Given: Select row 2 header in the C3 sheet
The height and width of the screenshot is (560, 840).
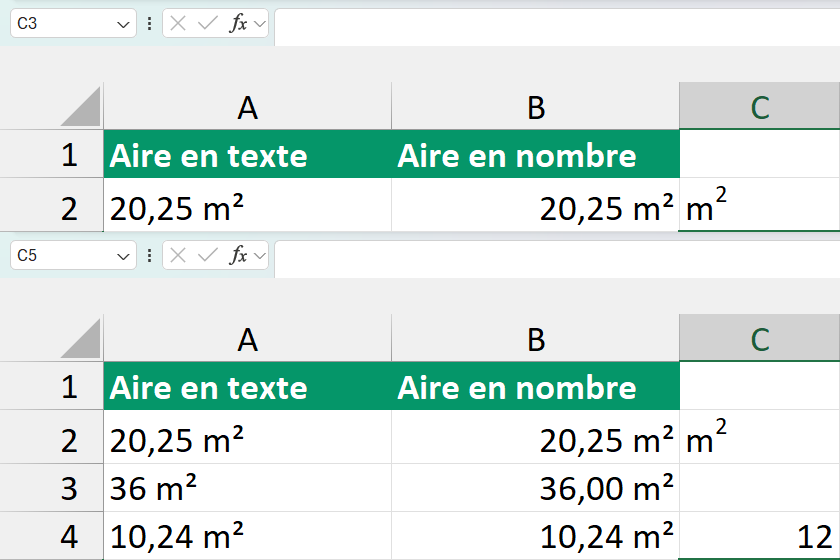Looking at the screenshot, I should 51,205.
